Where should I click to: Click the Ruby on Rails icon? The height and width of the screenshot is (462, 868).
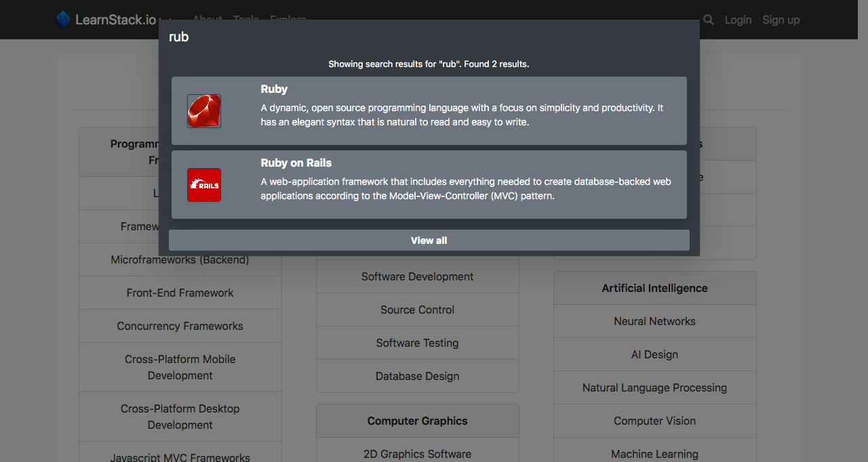coord(203,184)
